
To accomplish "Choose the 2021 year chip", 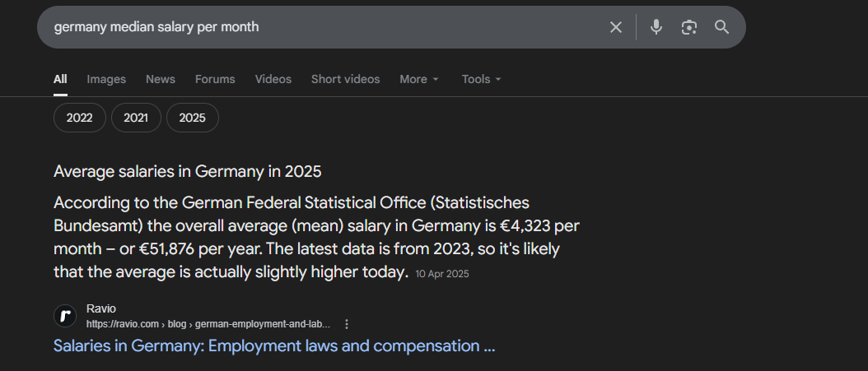I will coord(136,118).
